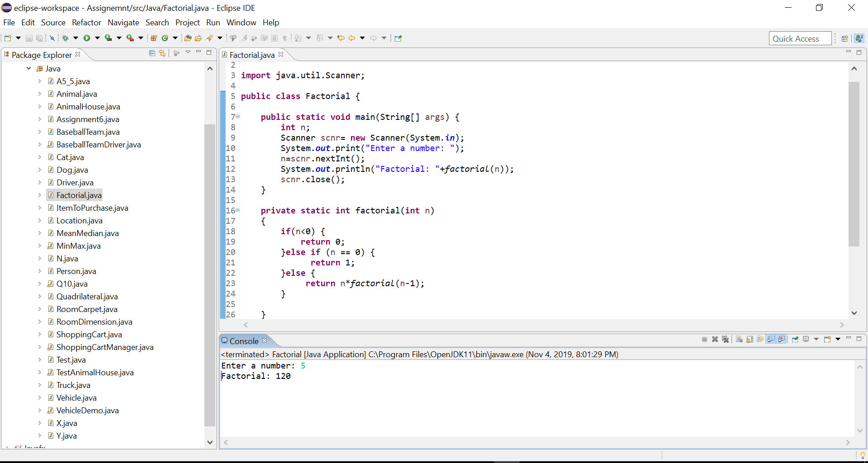Screen dimensions: 868x463
Task: Click the Back navigation arrow
Action: click(x=352, y=38)
